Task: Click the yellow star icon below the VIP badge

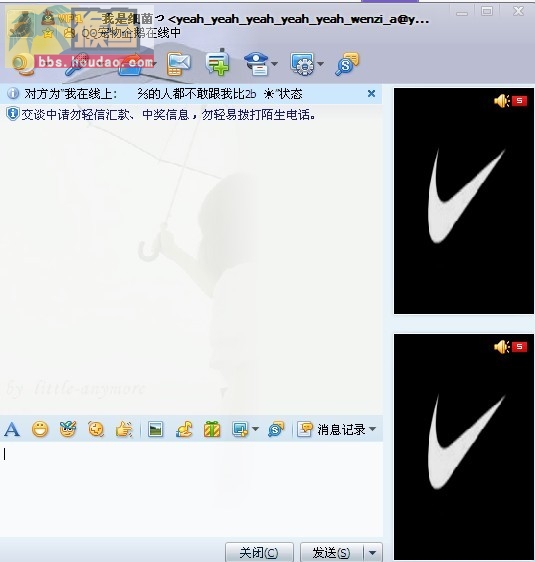Action: (x=48, y=34)
